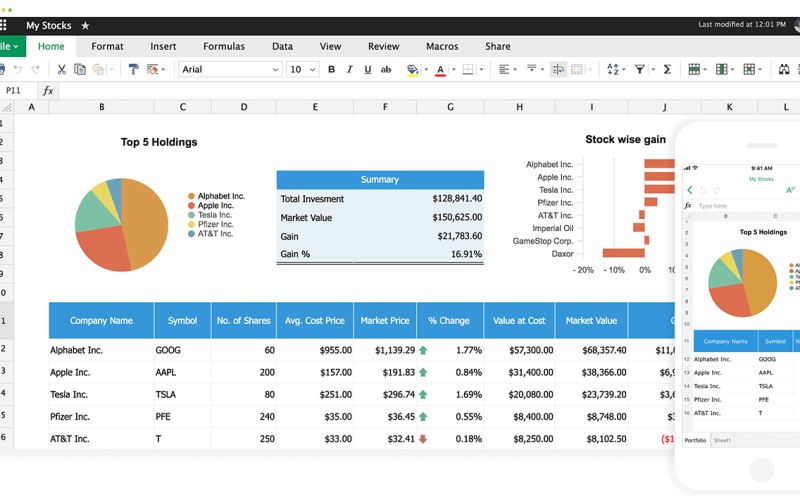This screenshot has height=500, width=800.
Task: Click the fx function icon in the formula bar
Action: (48, 90)
